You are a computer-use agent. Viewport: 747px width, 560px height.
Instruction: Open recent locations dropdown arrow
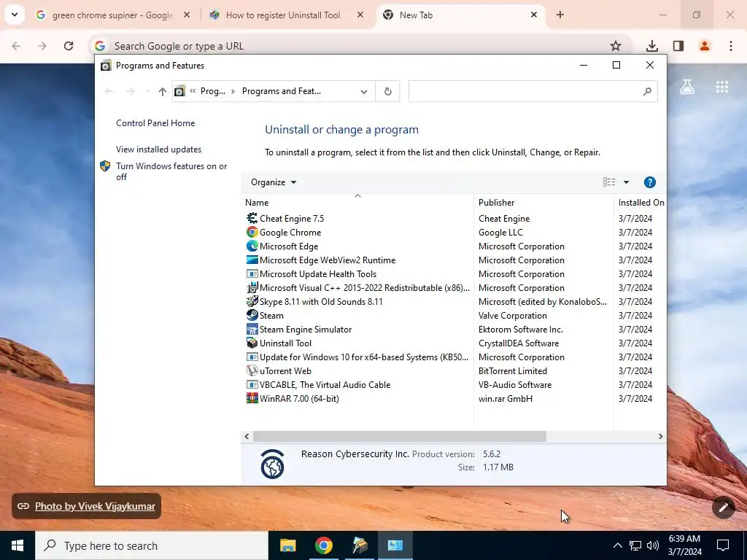pos(147,91)
